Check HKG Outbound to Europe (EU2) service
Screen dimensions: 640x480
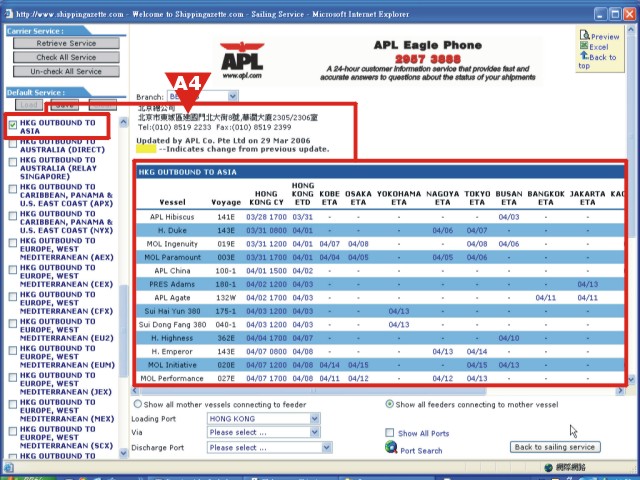[x=13, y=323]
